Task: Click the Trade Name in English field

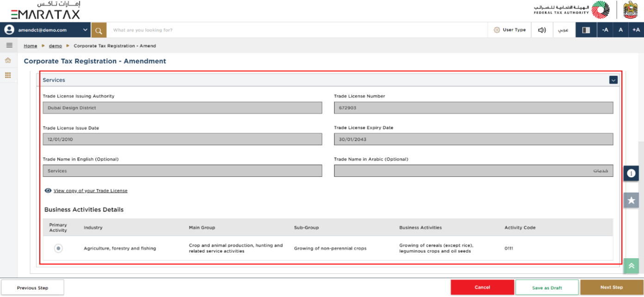Action: coord(182,170)
